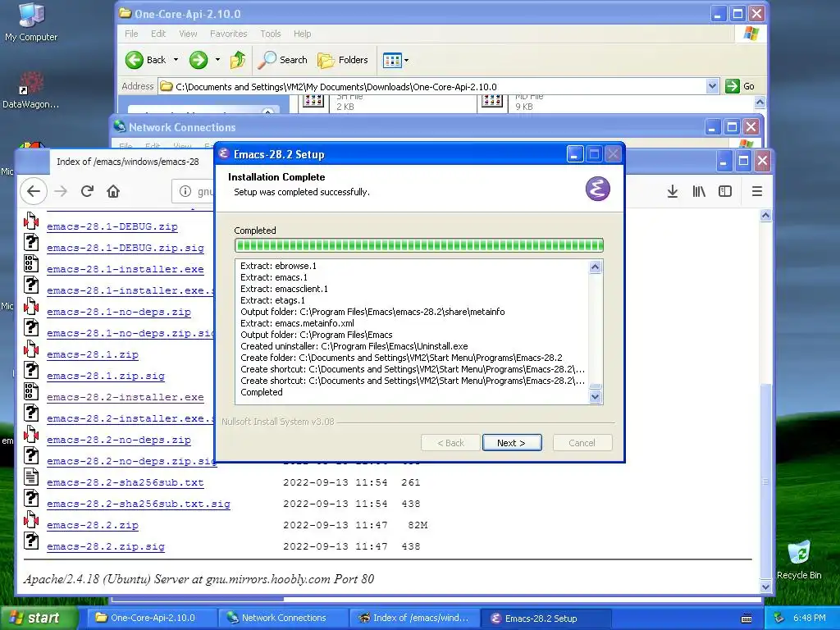Click Go button beside address bar
Screen dimensions: 840x630
[x=741, y=86]
